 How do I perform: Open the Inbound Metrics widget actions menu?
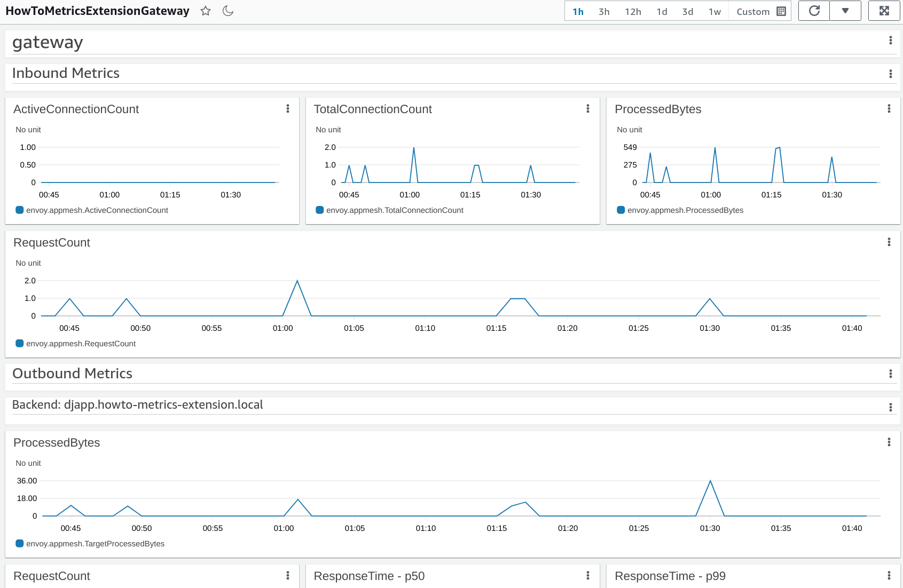tap(890, 74)
